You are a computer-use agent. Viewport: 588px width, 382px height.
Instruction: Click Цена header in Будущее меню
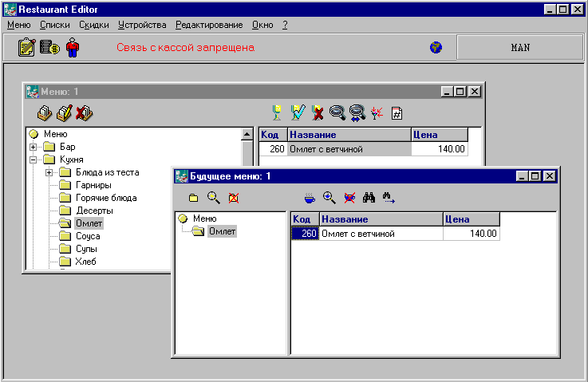(x=472, y=219)
